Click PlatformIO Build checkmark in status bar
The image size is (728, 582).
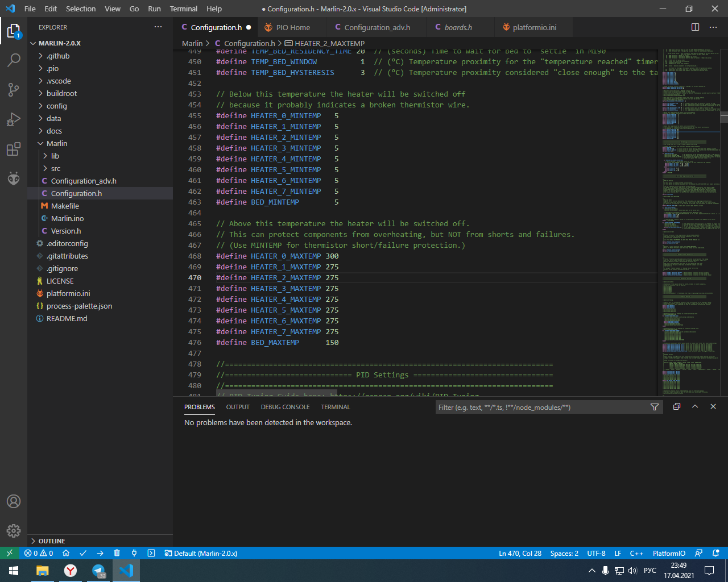click(x=83, y=553)
